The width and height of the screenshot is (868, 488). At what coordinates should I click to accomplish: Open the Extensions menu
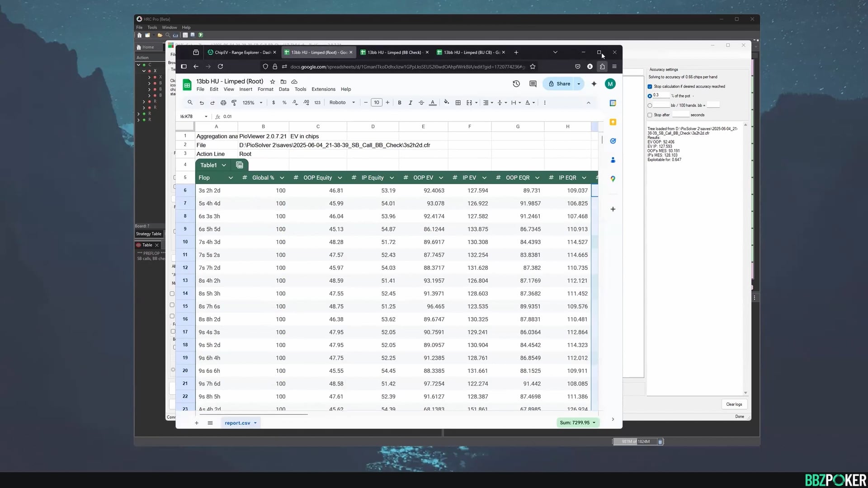[323, 89]
